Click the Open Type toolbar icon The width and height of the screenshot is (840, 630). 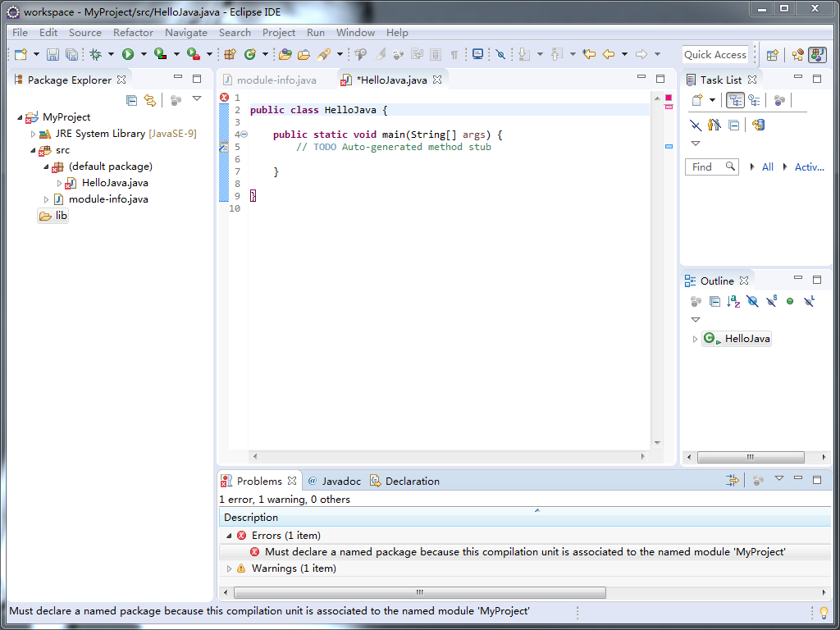(x=285, y=54)
